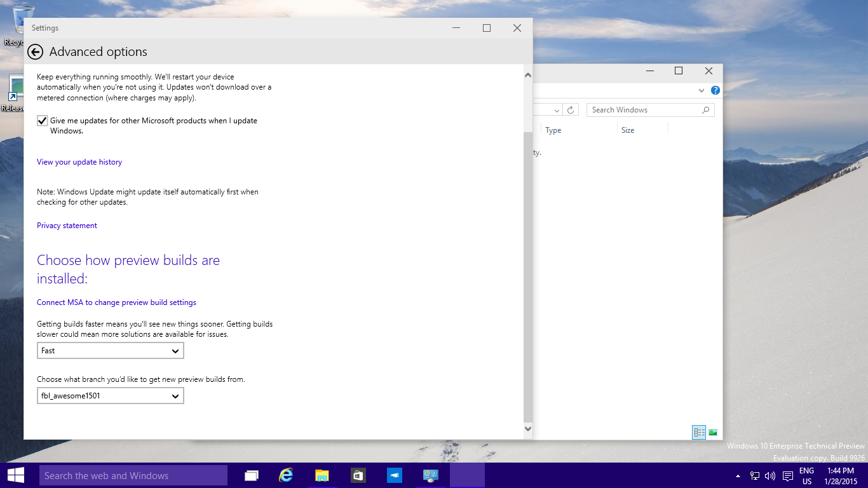Screen dimensions: 868x488
Task: Show hidden system tray icons
Action: [738, 476]
